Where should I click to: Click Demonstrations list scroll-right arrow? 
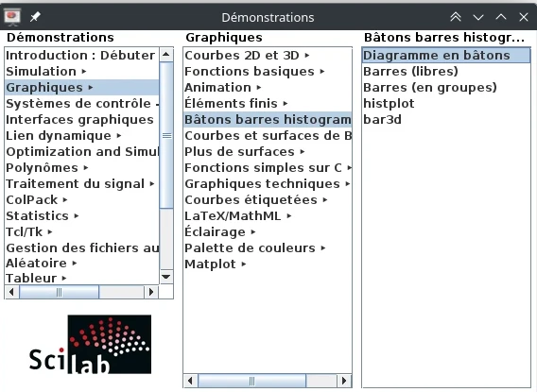[151, 292]
